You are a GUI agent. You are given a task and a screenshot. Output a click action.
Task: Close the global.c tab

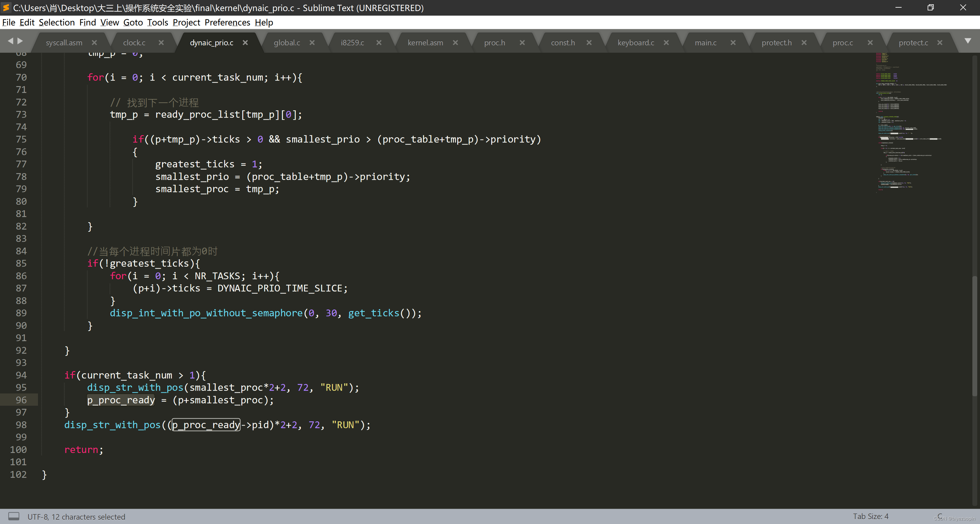[312, 43]
